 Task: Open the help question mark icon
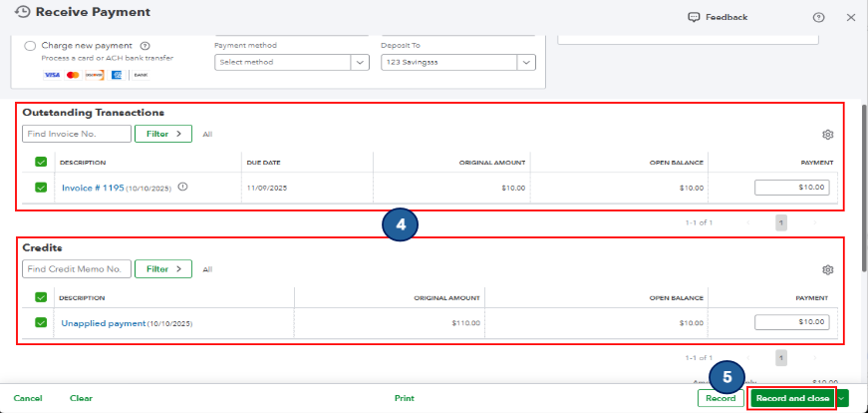coord(818,18)
